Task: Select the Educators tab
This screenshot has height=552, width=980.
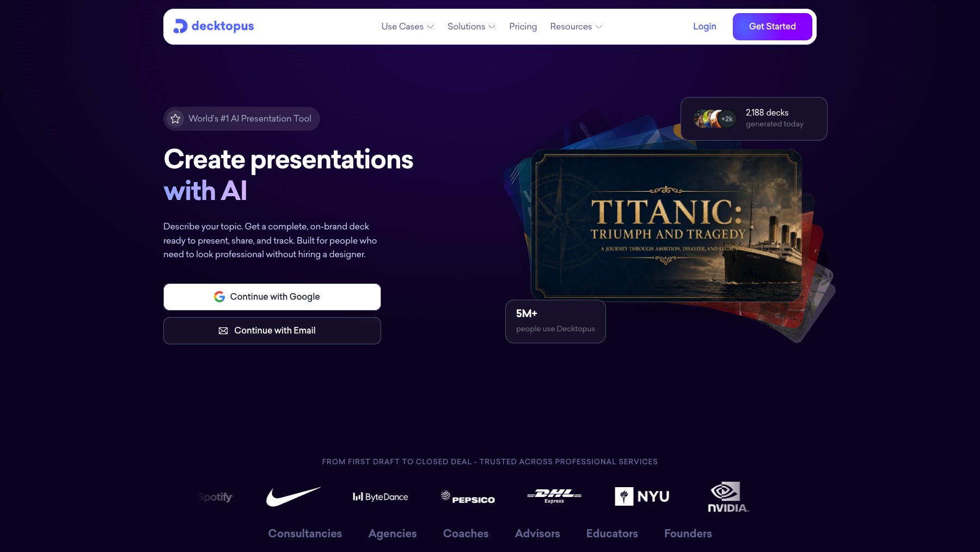Action: (612, 533)
